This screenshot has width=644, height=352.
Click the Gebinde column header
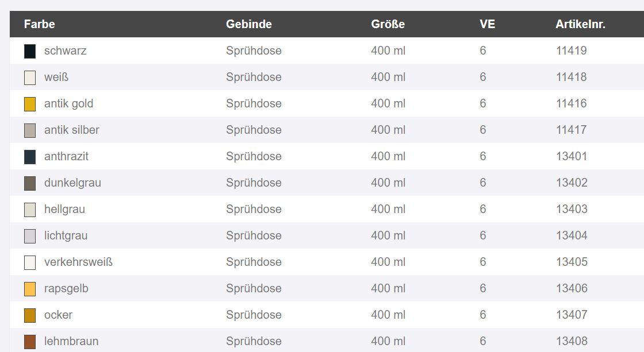click(249, 24)
